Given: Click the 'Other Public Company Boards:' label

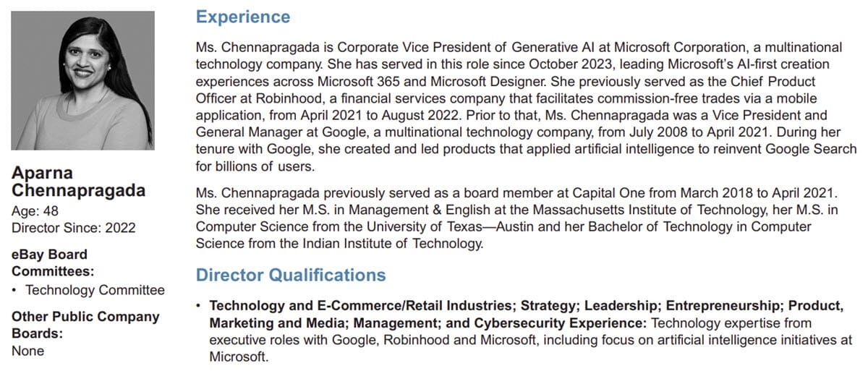Looking at the screenshot, I should (x=85, y=325).
